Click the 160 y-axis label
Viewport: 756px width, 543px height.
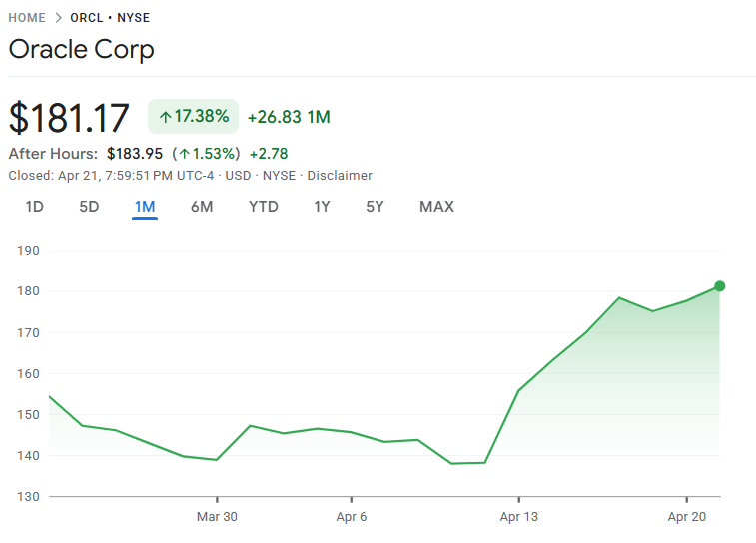click(28, 374)
